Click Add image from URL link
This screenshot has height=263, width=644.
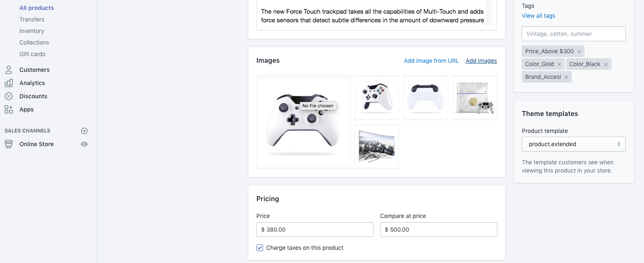431,61
